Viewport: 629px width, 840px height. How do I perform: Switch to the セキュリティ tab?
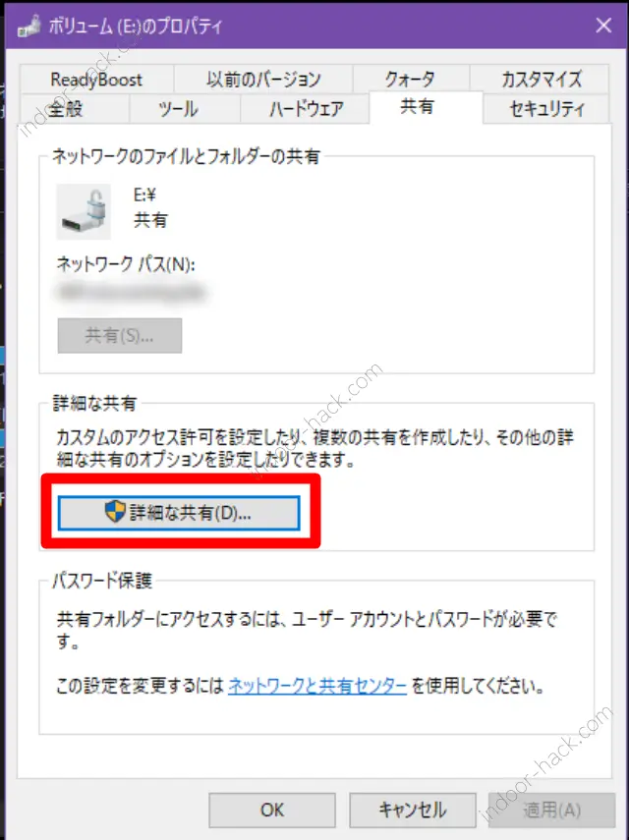(546, 109)
